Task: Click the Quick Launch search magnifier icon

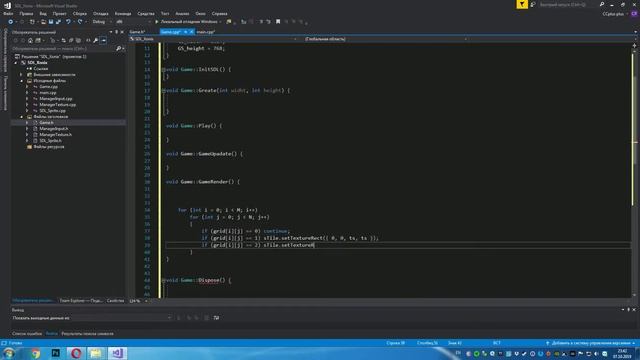Action: click(x=602, y=4)
